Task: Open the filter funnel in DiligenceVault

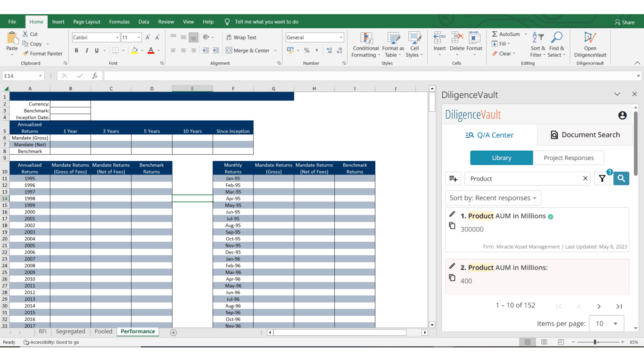Action: (x=602, y=179)
